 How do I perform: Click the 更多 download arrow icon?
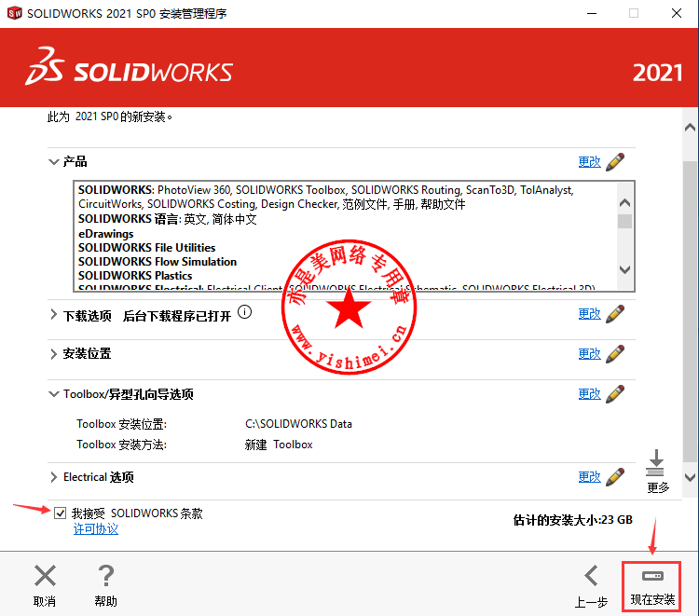coord(655,463)
